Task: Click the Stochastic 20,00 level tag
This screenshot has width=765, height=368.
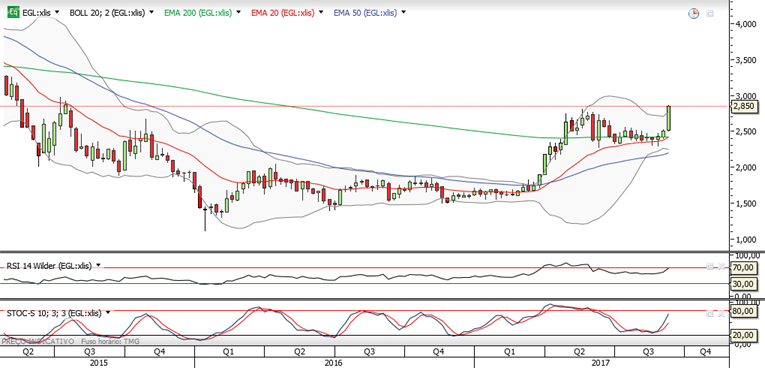Action: click(x=743, y=335)
